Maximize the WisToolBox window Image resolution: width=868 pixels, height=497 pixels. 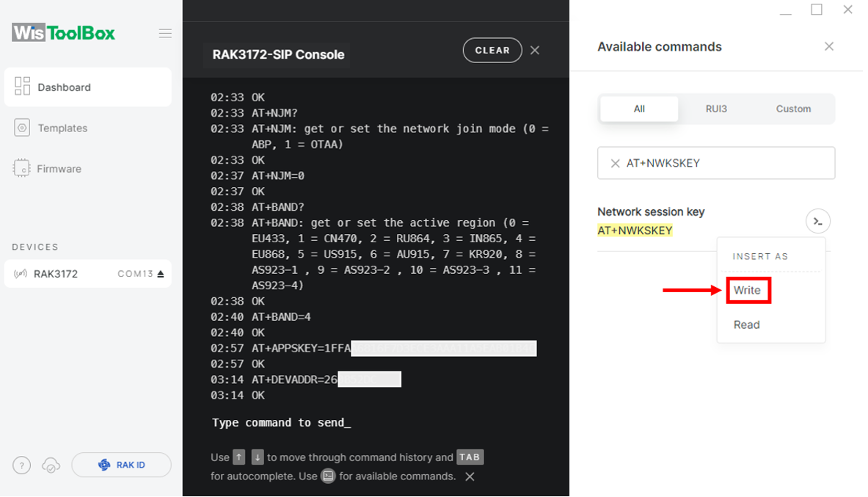coord(817,10)
